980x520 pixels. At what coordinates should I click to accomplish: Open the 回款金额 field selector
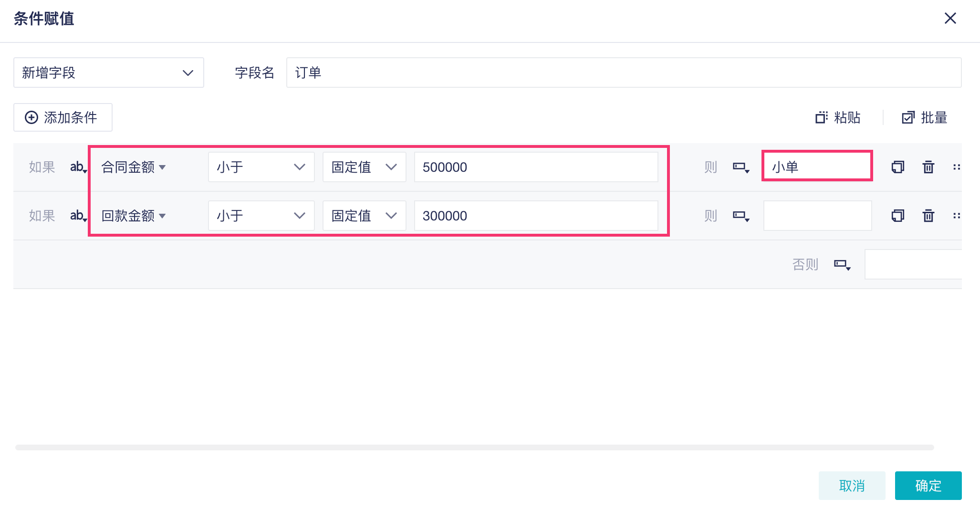134,216
